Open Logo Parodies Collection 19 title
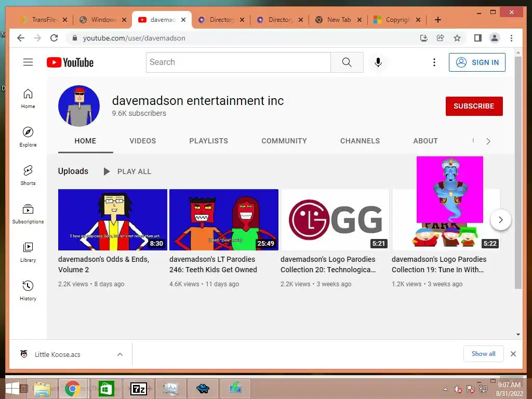This screenshot has width=532, height=399. pyautogui.click(x=439, y=264)
